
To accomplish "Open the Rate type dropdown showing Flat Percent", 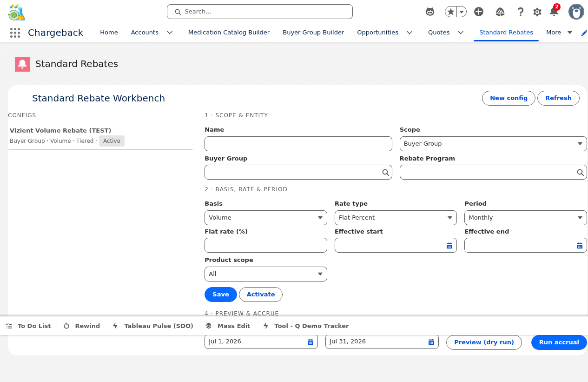I will click(396, 218).
